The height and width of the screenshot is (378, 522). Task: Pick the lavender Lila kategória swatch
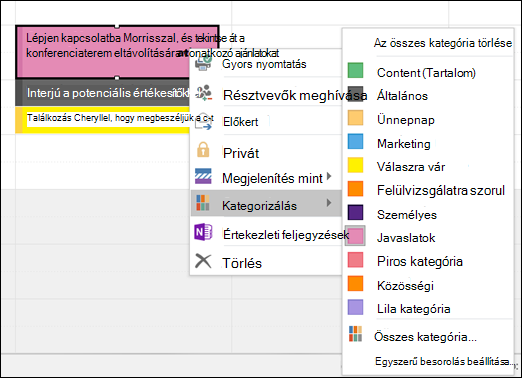pos(355,307)
